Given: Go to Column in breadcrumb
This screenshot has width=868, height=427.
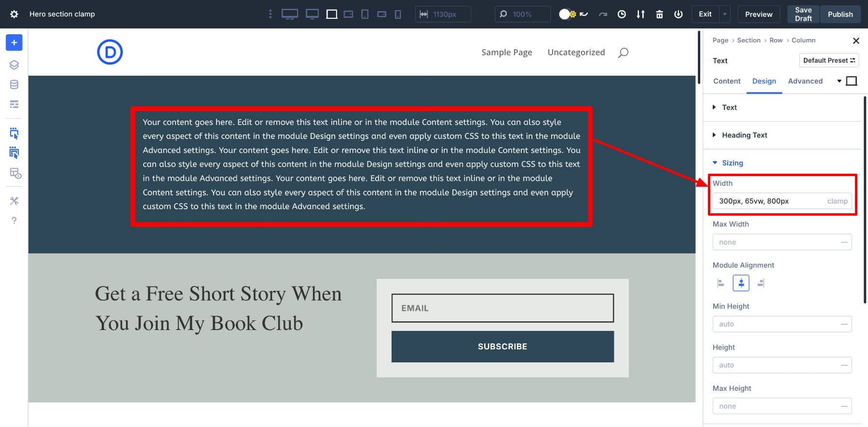Looking at the screenshot, I should [x=803, y=40].
